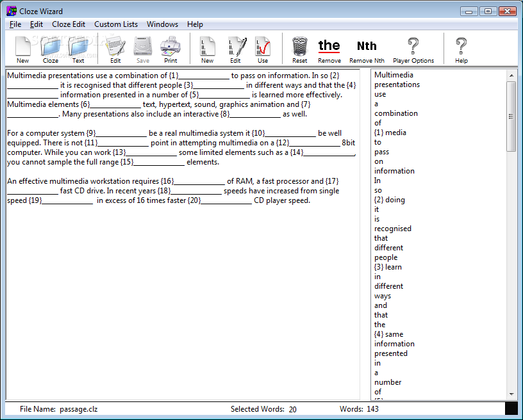This screenshot has width=523, height=420.
Task: Create a New custom word list
Action: coord(207,50)
